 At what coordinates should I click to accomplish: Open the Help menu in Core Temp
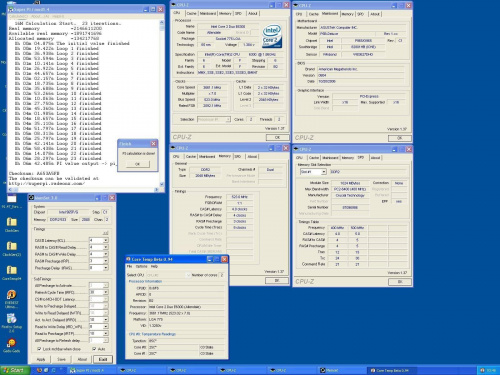click(x=154, y=266)
